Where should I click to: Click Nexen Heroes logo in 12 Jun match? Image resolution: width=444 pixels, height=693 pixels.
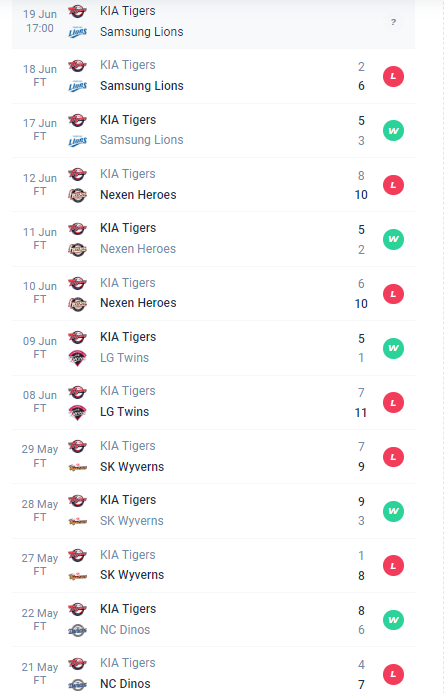(x=77, y=195)
